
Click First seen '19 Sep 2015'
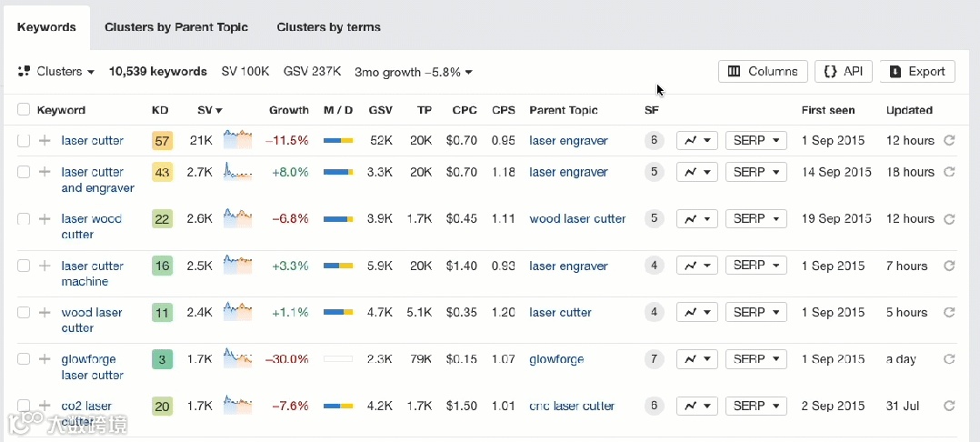(x=837, y=219)
